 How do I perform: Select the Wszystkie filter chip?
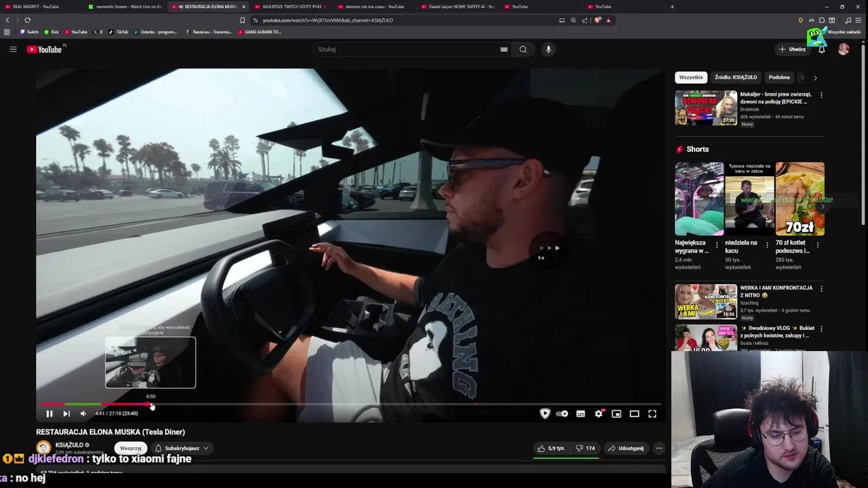pos(691,77)
